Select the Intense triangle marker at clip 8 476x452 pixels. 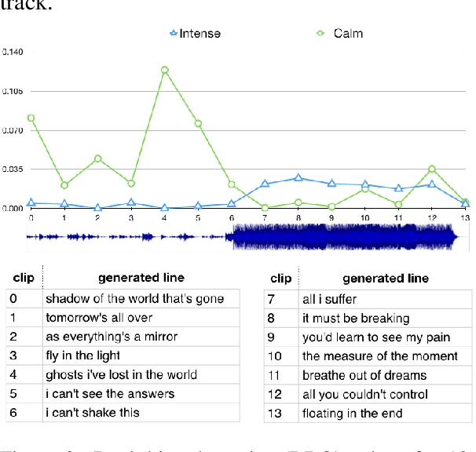298,178
